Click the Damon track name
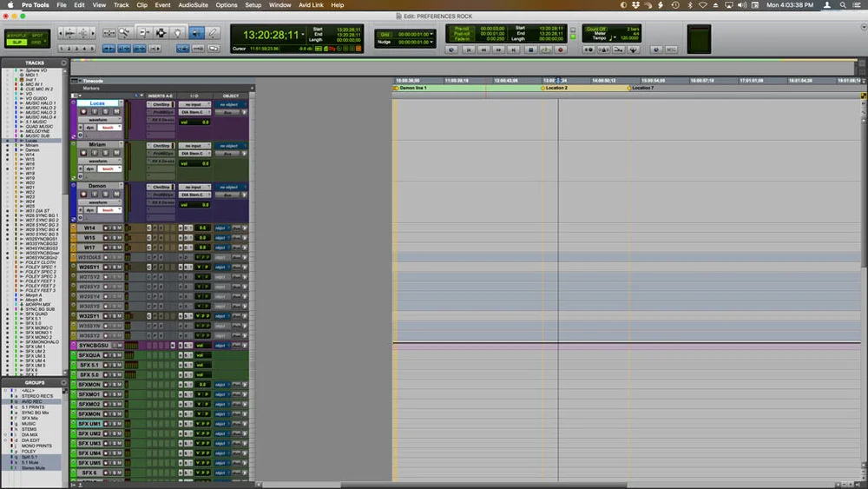The height and width of the screenshot is (489, 868). click(x=97, y=186)
